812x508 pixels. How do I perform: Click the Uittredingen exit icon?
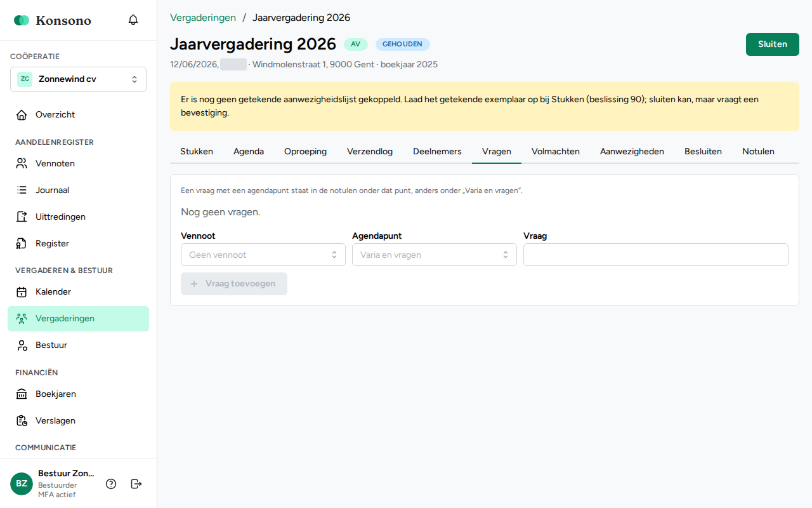point(22,217)
